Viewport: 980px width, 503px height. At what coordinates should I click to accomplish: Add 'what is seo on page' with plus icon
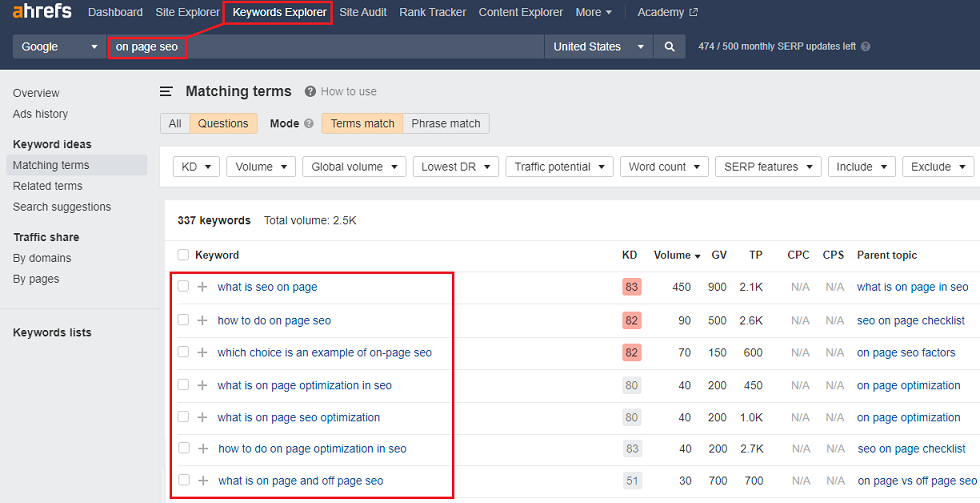coord(202,287)
